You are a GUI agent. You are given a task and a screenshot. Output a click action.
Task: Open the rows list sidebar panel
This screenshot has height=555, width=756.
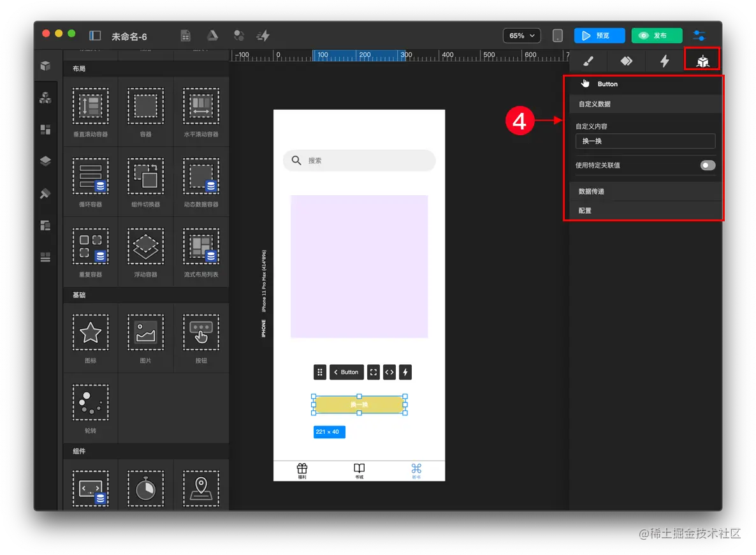pos(45,257)
